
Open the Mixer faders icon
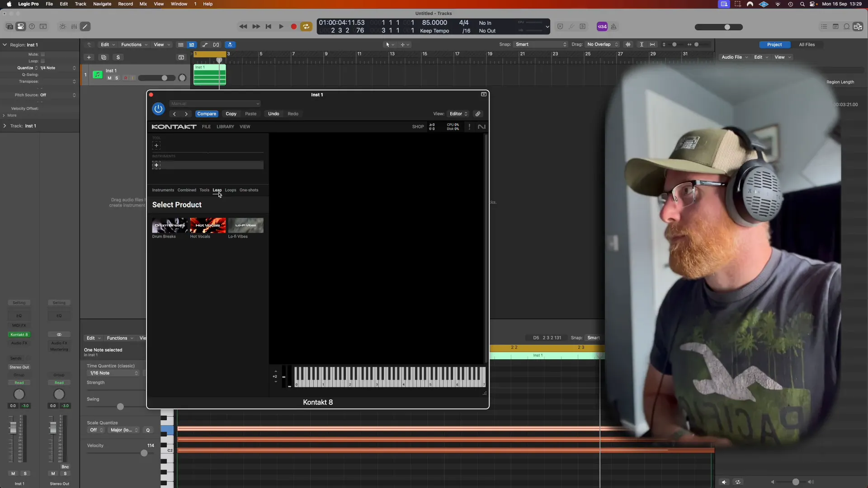pyautogui.click(x=74, y=27)
